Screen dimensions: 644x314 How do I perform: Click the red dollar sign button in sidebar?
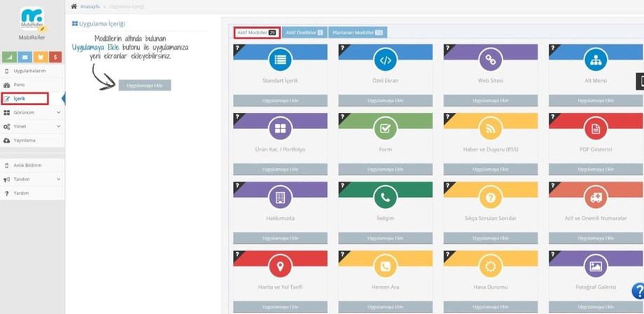pos(55,57)
